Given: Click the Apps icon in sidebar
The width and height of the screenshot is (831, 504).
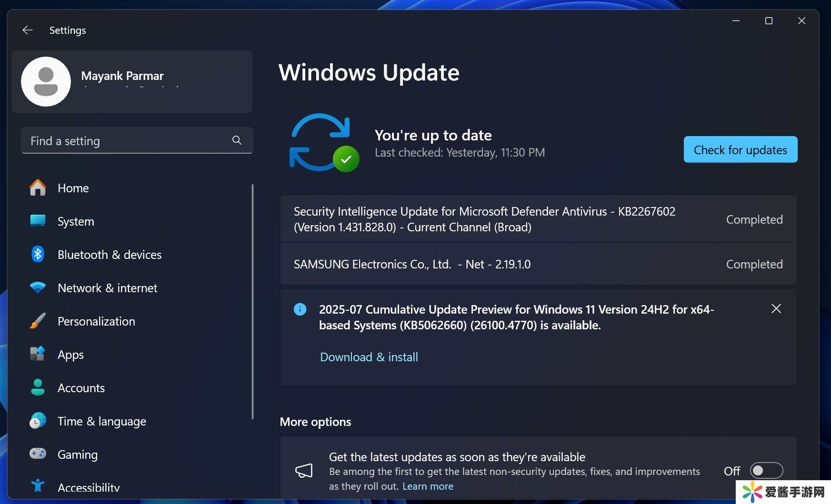Looking at the screenshot, I should click(x=38, y=354).
